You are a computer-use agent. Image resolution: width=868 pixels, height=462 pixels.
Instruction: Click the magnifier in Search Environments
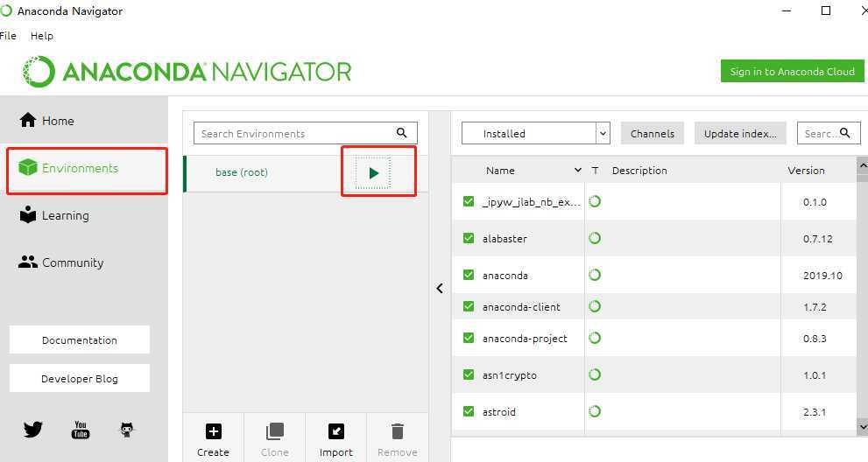[x=402, y=133]
